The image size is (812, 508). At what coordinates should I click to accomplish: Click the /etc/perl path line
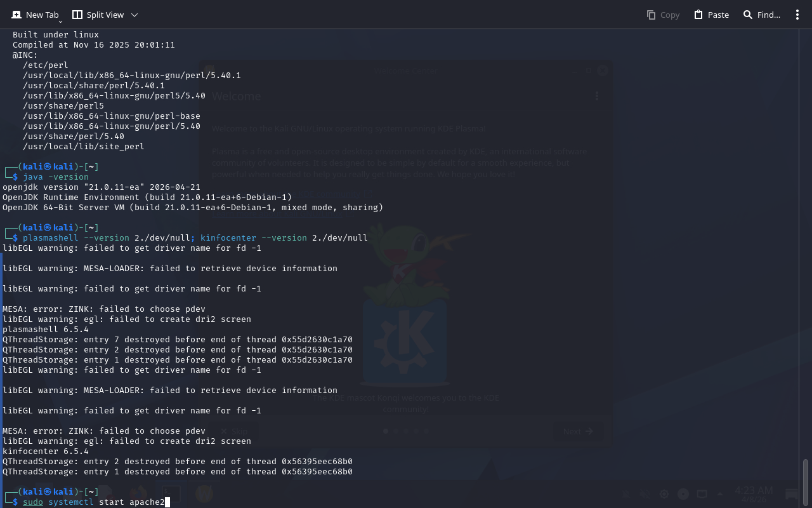46,65
